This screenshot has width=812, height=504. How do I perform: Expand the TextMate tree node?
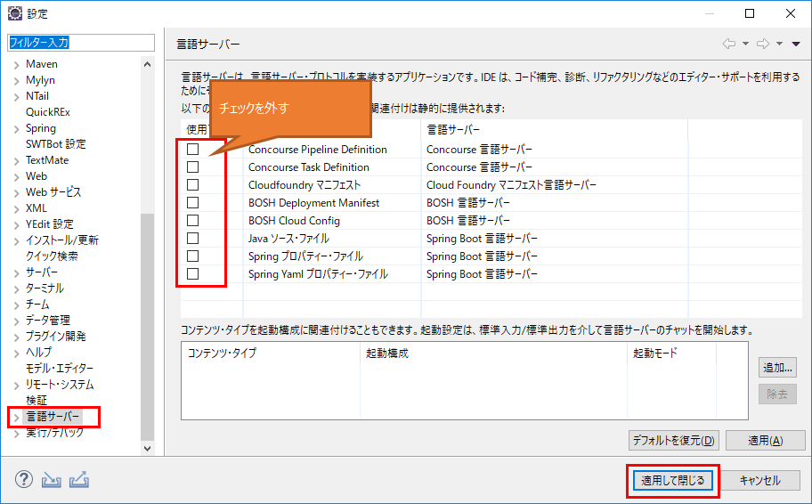coord(17,161)
